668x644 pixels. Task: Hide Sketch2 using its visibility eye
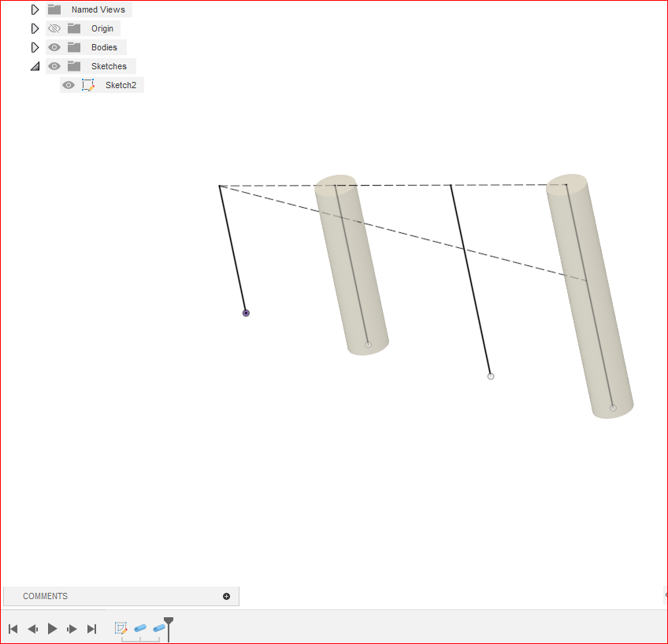click(69, 84)
